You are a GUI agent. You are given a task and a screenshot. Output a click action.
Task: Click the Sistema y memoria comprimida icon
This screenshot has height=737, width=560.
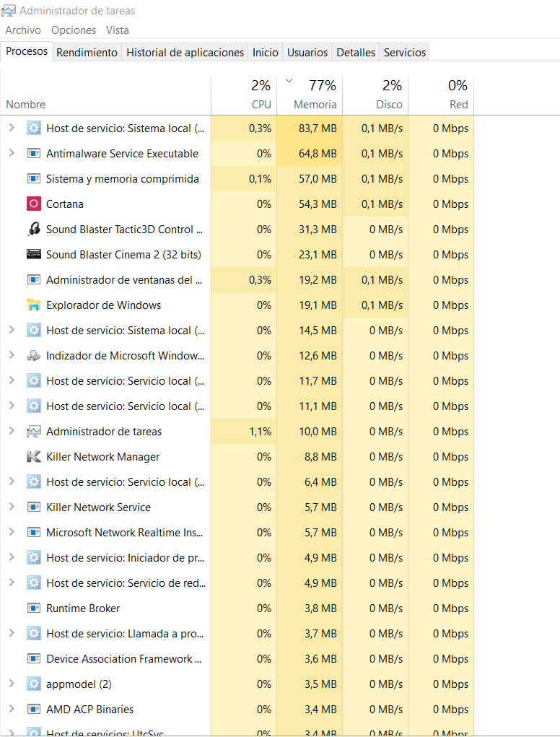34,178
